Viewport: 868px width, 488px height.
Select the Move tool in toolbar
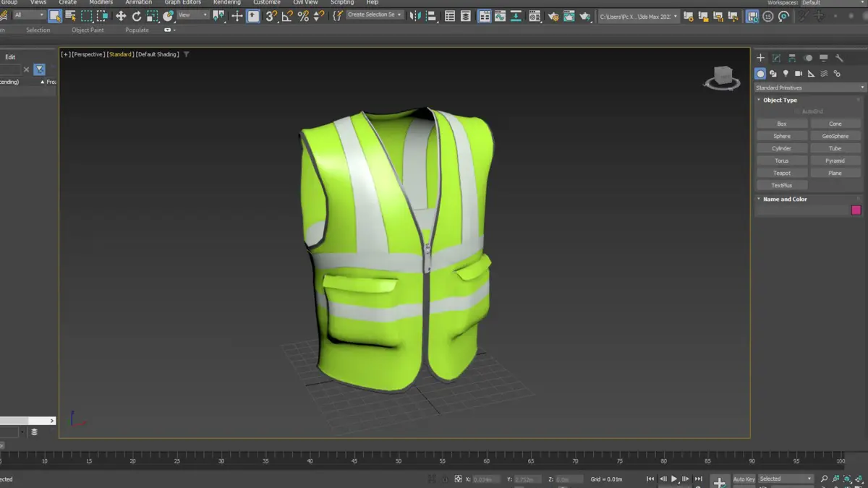coord(121,16)
